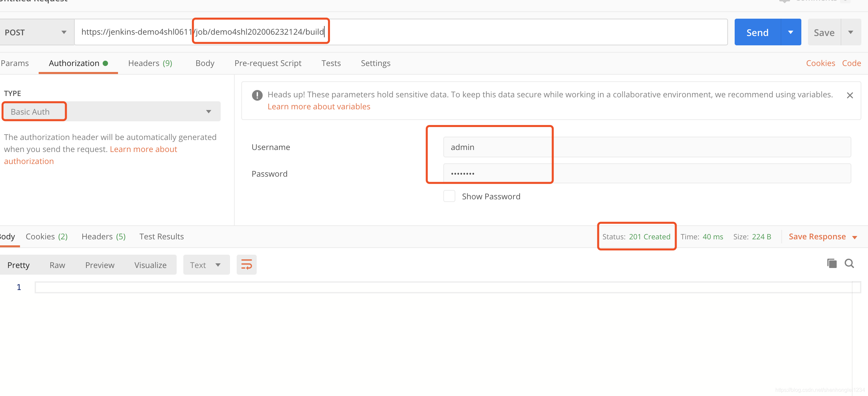
Task: Expand the Basic Auth type dropdown
Action: coord(111,112)
